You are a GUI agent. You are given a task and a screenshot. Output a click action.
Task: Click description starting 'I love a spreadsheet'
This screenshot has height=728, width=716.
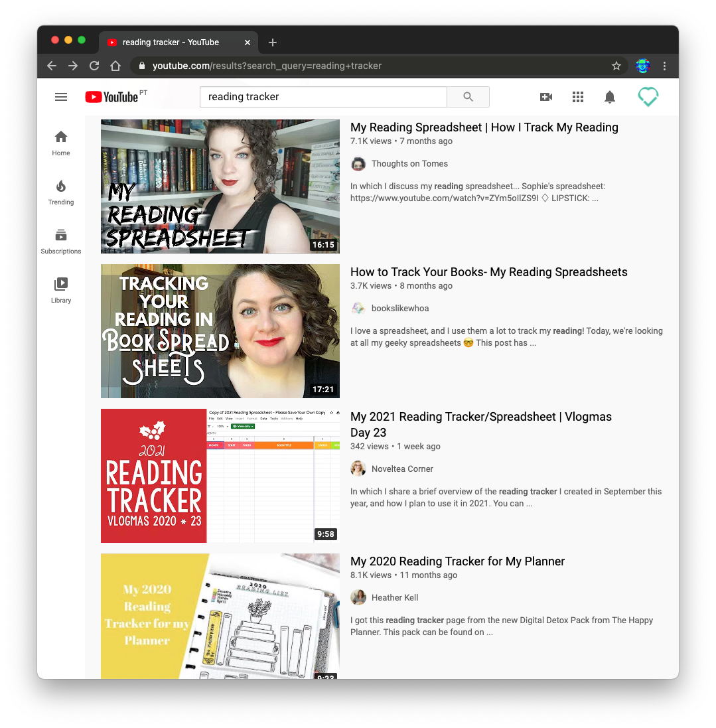click(506, 337)
